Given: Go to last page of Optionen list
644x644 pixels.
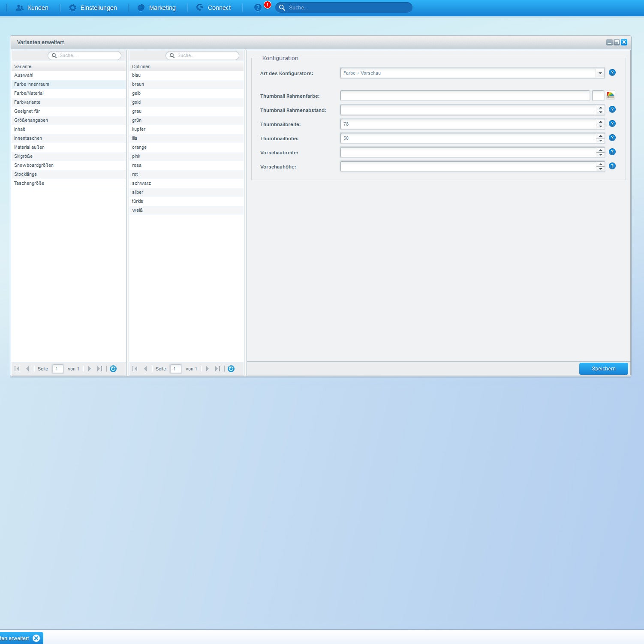Looking at the screenshot, I should (x=217, y=369).
